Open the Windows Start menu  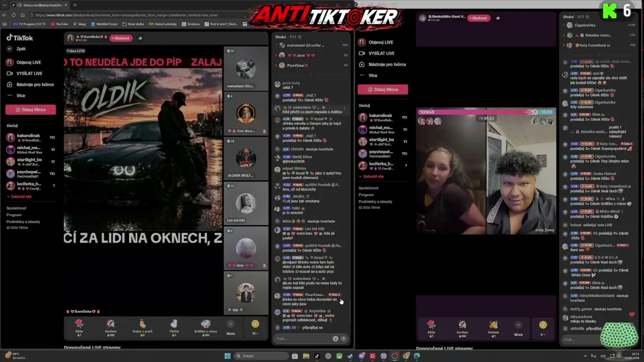pos(227,356)
